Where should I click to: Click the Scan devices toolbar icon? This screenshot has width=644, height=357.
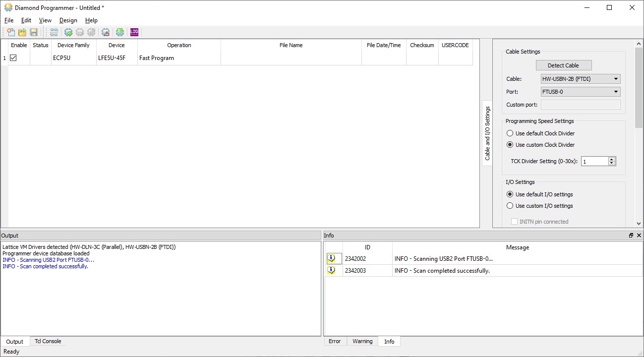pos(54,32)
